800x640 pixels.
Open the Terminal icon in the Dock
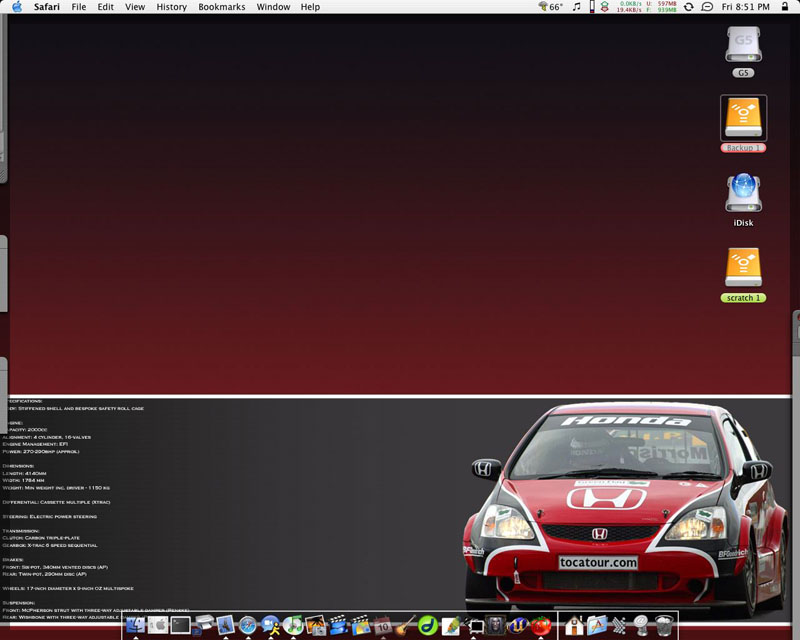pyautogui.click(x=180, y=625)
